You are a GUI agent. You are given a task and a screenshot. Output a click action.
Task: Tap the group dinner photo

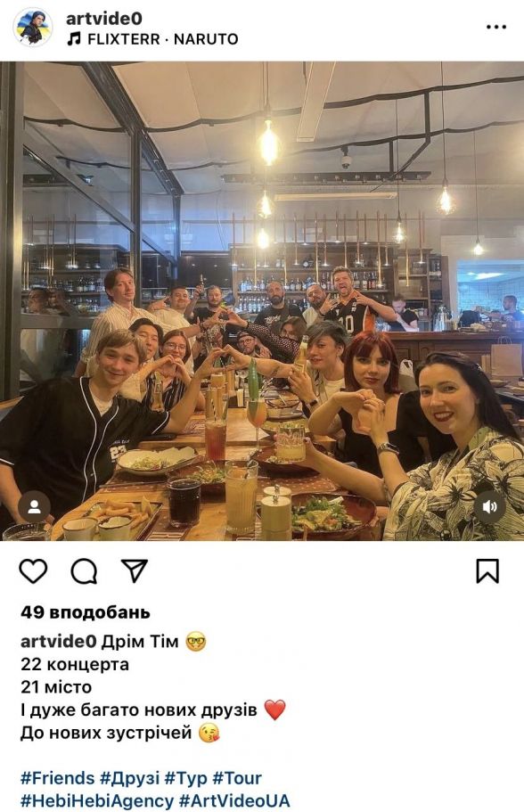[x=262, y=301]
